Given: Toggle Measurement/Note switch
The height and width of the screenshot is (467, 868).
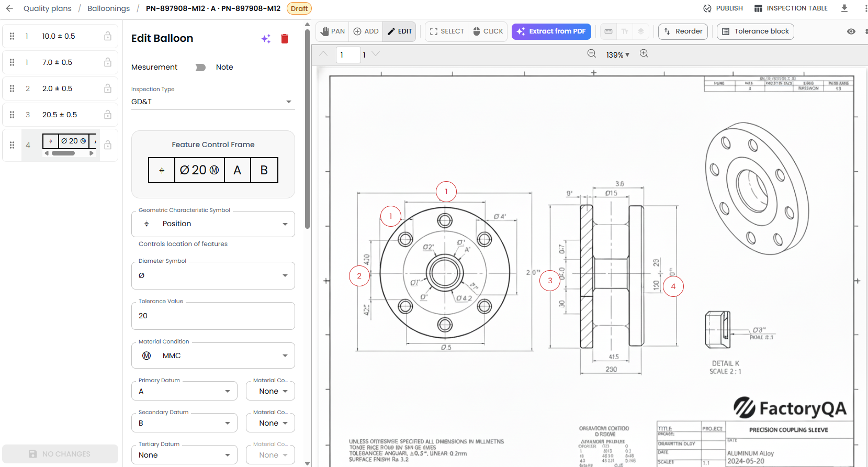Looking at the screenshot, I should pyautogui.click(x=200, y=68).
